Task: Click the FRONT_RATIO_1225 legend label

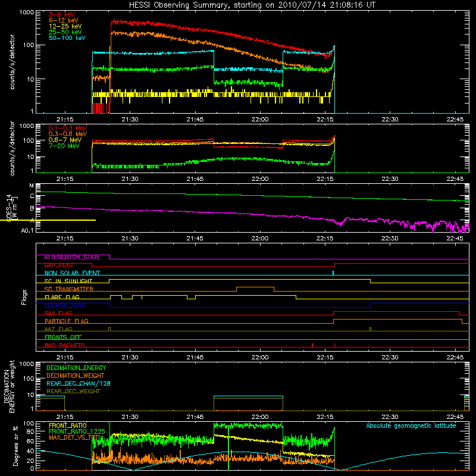Action: (77, 431)
